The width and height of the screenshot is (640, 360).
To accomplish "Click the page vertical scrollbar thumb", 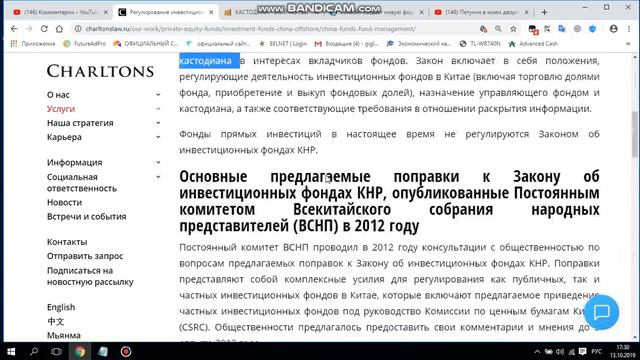I will (635, 134).
